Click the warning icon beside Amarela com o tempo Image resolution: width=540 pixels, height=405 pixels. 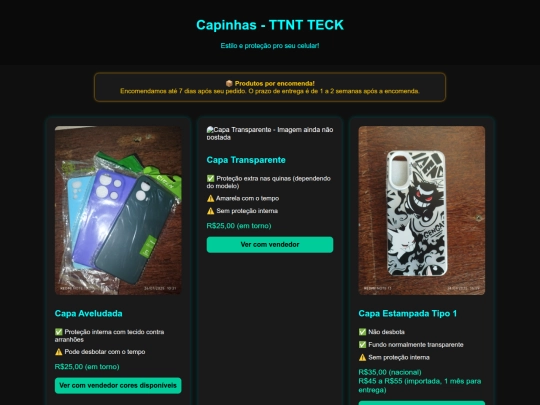(210, 198)
